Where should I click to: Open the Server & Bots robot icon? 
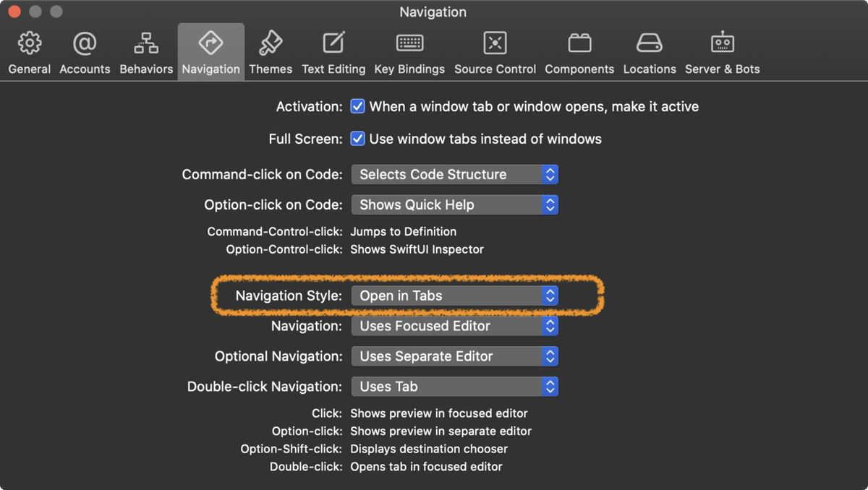[x=722, y=44]
